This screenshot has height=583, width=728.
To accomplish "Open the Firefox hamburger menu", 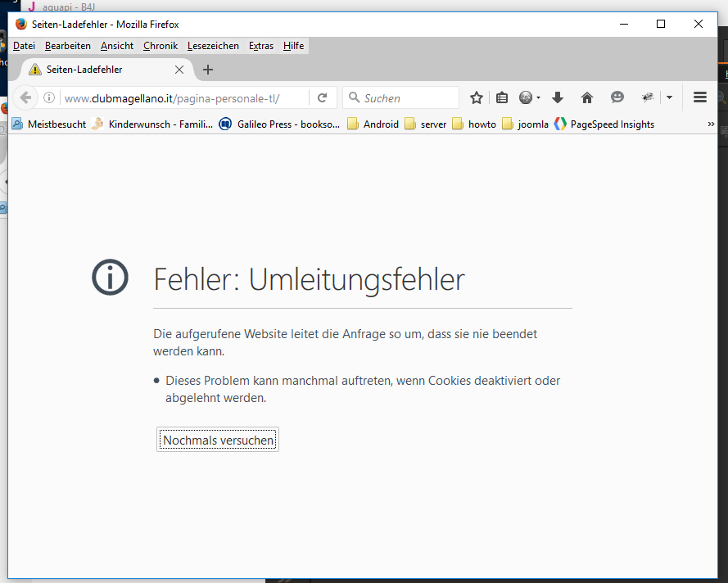I will click(700, 97).
